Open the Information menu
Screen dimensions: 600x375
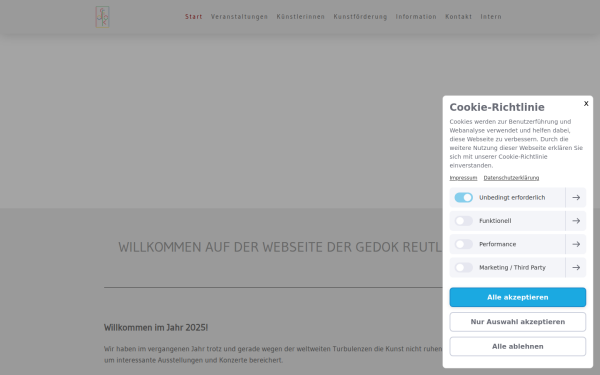coord(416,16)
